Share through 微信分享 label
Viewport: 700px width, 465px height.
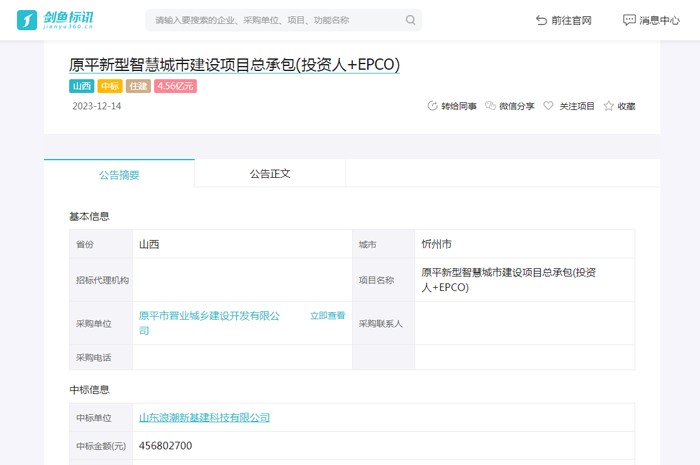tap(517, 106)
